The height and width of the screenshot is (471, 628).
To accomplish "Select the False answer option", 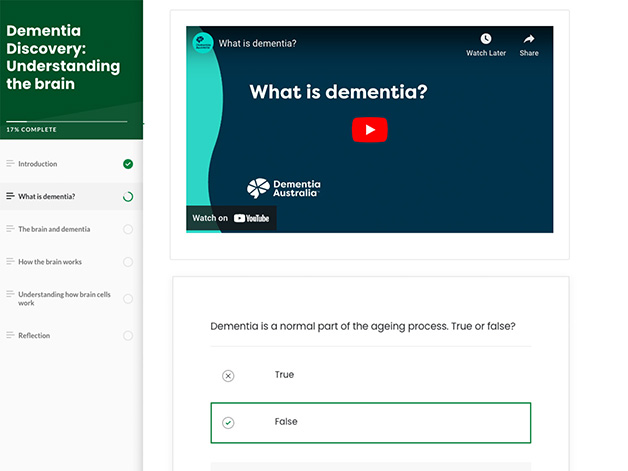I will pyautogui.click(x=370, y=423).
